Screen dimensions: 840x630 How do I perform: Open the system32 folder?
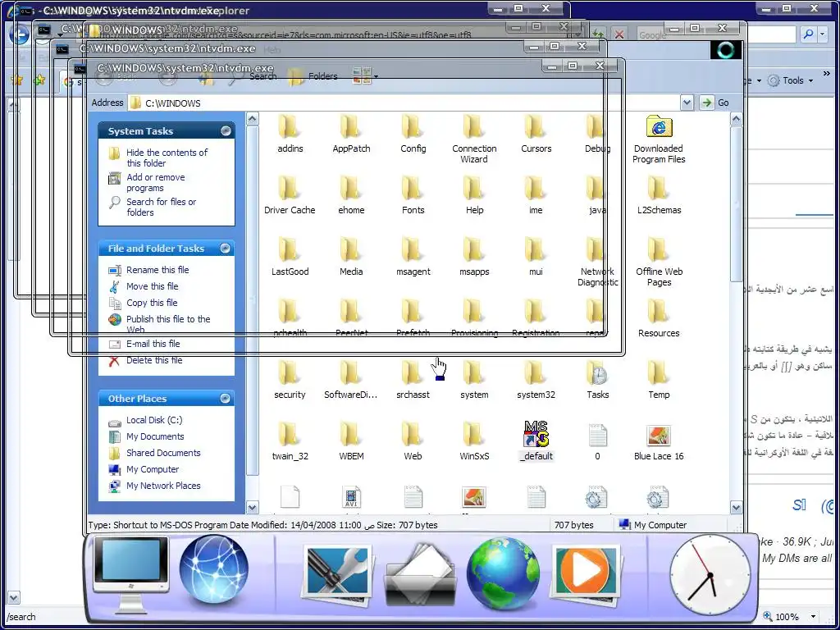pyautogui.click(x=536, y=381)
